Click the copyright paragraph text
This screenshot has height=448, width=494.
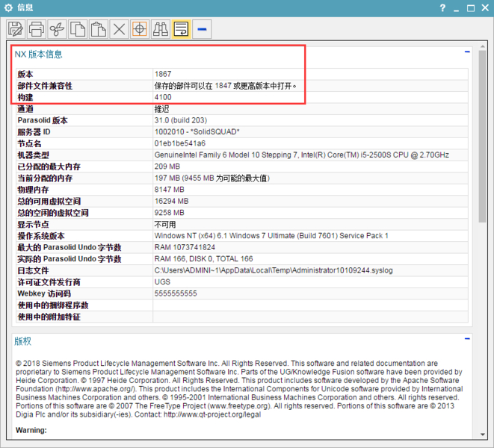[239, 389]
